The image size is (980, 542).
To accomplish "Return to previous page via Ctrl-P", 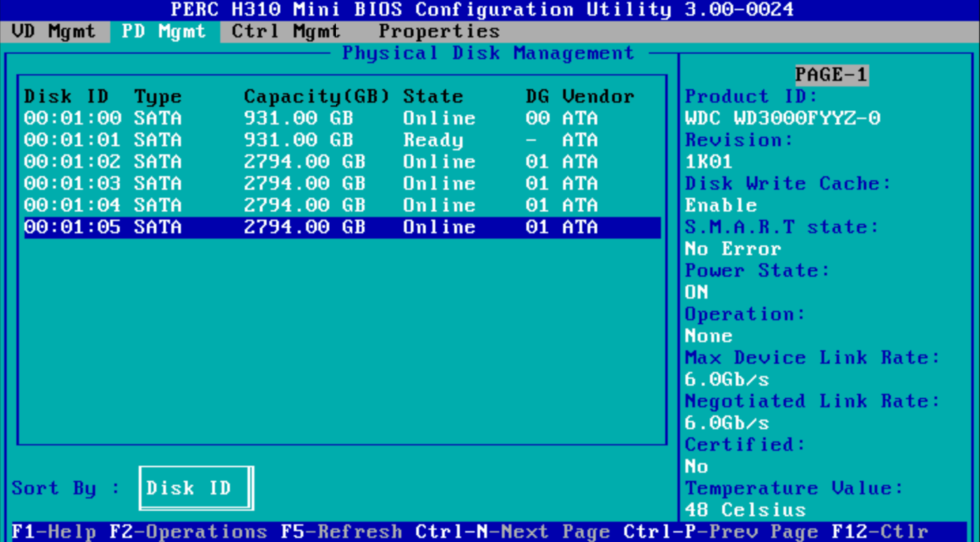I will [x=720, y=532].
